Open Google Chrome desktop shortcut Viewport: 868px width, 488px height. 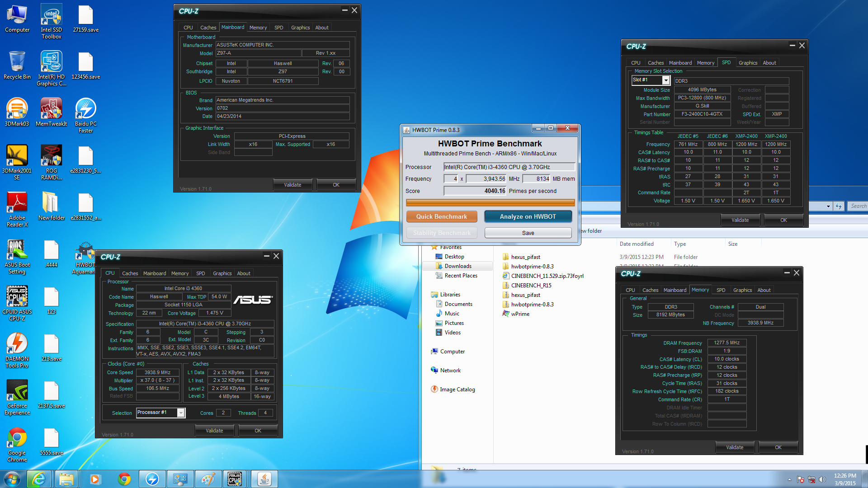click(17, 444)
